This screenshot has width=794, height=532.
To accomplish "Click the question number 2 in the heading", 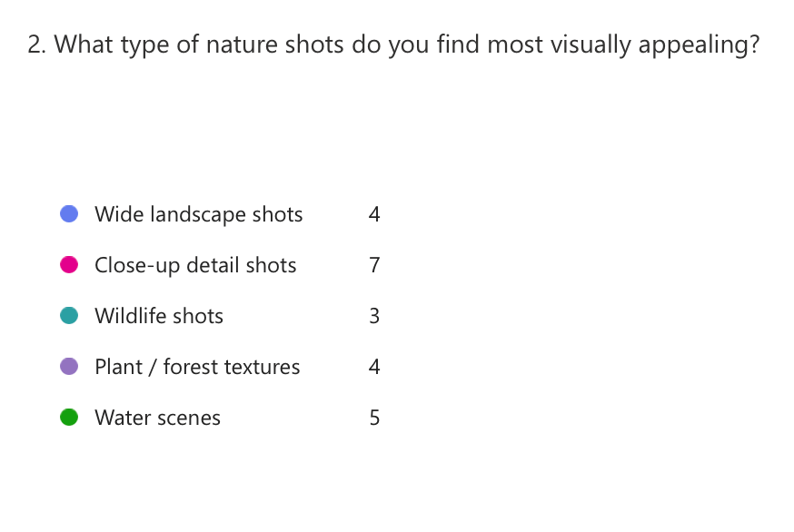I will click(x=35, y=45).
